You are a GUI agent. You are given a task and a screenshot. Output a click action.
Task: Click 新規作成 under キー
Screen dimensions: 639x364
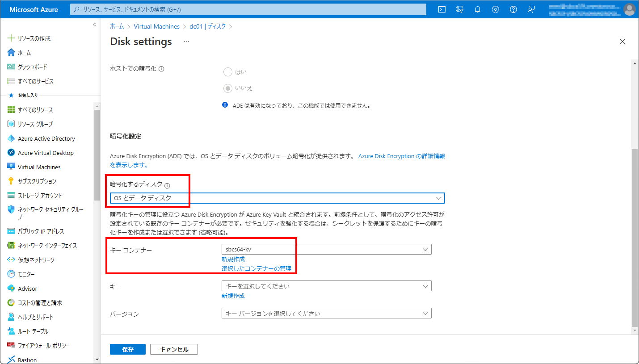point(233,296)
